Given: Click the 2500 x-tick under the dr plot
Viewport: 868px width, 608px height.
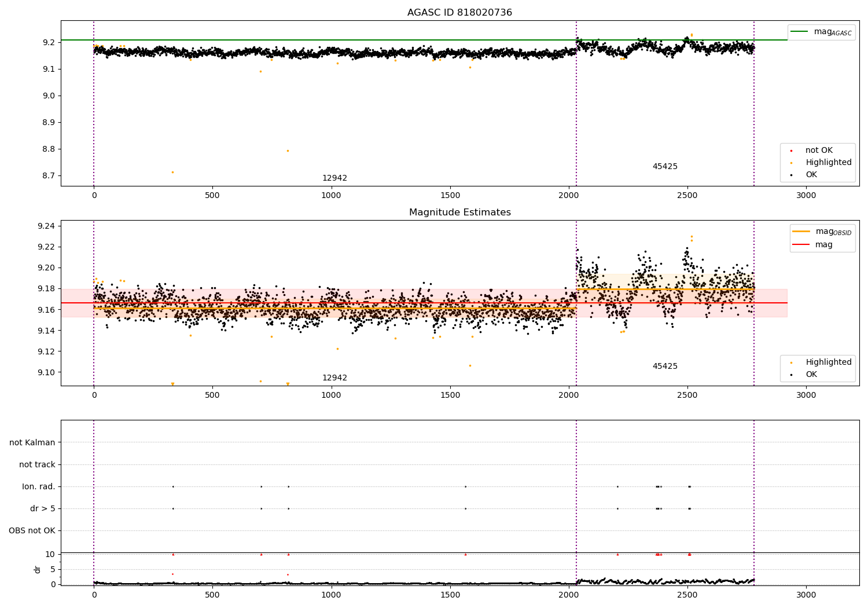Looking at the screenshot, I should click(x=687, y=595).
